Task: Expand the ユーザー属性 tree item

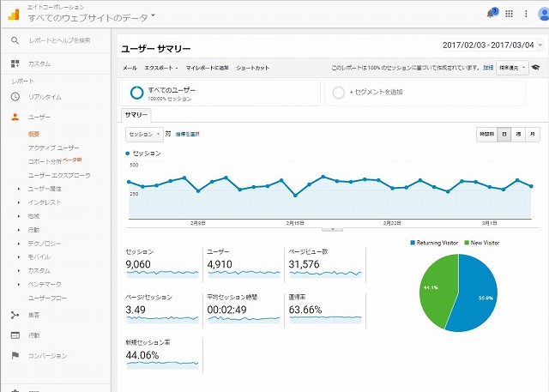Action: pyautogui.click(x=19, y=189)
